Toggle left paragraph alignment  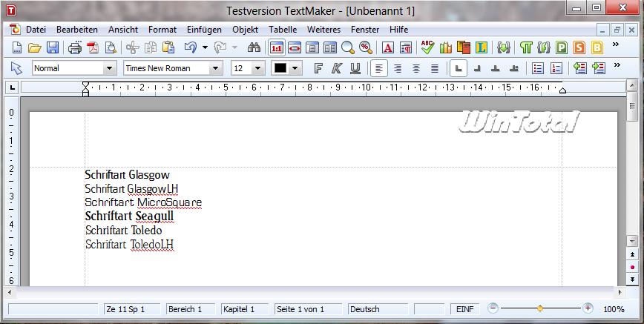tap(379, 68)
